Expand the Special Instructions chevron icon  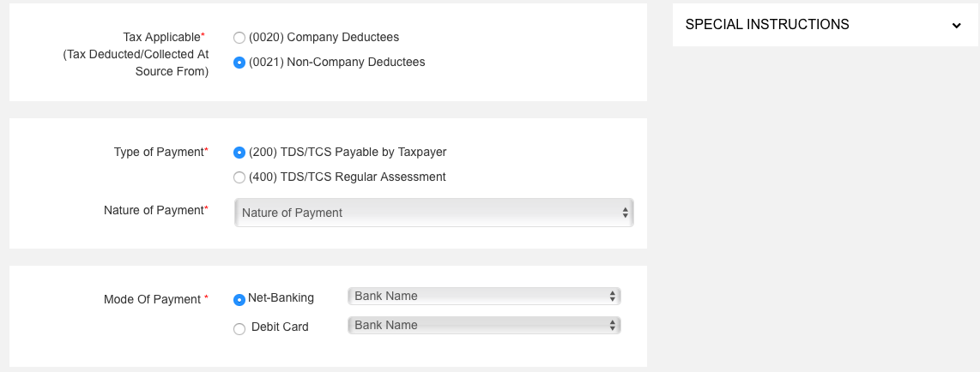coord(956,26)
